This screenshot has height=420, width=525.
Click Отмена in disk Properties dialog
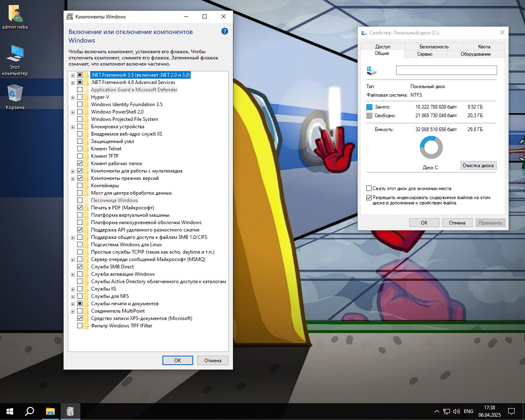[457, 222]
